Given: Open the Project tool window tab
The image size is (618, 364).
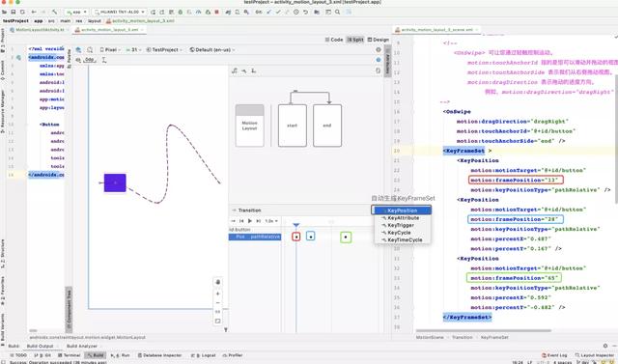Looking at the screenshot, I should point(3,40).
